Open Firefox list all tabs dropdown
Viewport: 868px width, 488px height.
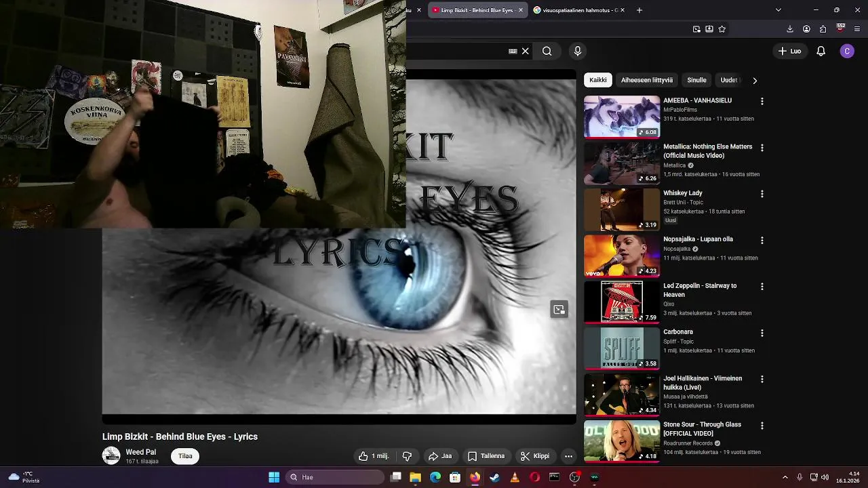[778, 10]
